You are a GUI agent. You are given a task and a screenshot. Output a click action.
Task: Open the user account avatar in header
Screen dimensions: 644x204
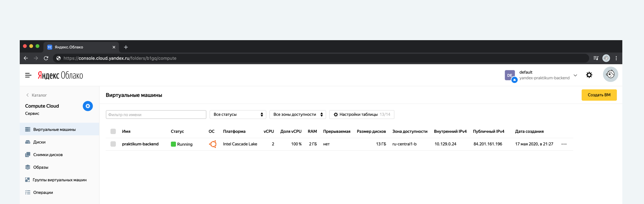610,74
